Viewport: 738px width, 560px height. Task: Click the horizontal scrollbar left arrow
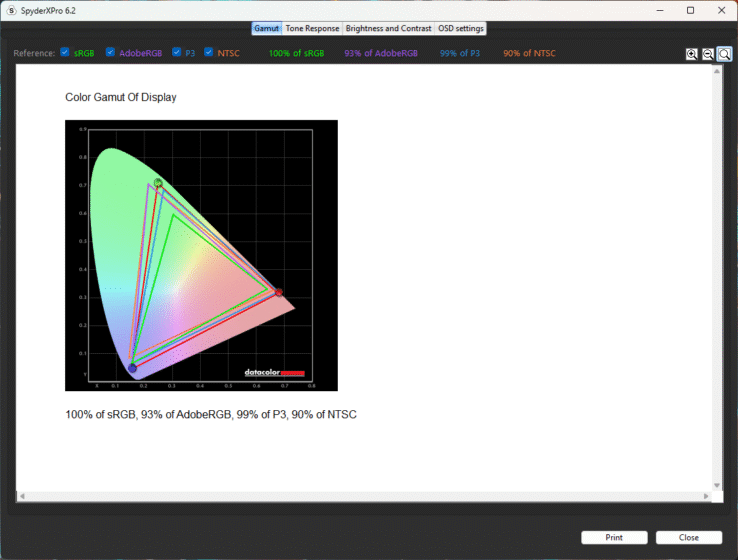pyautogui.click(x=21, y=496)
